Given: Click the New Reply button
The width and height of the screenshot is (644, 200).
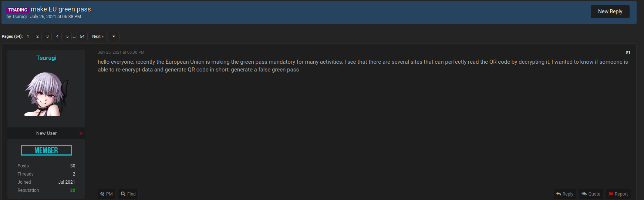Looking at the screenshot, I should 610,11.
